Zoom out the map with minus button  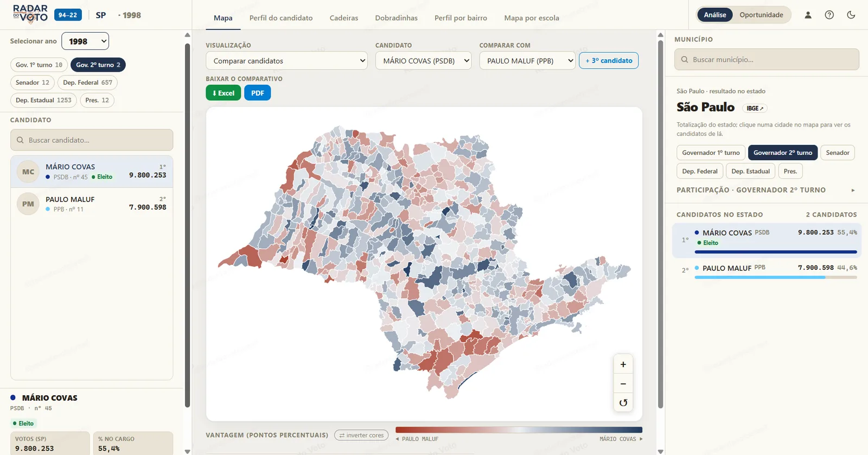(623, 383)
